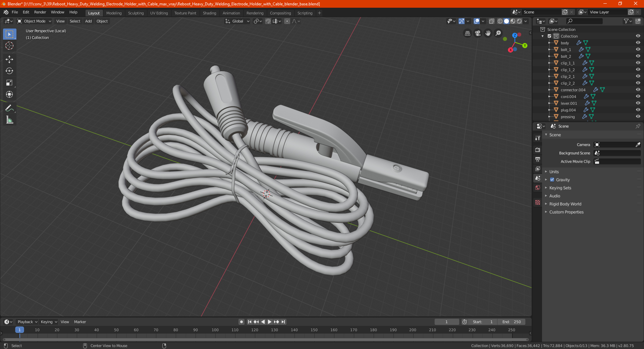
Task: Switch to the Modeling workspace tab
Action: click(x=114, y=13)
